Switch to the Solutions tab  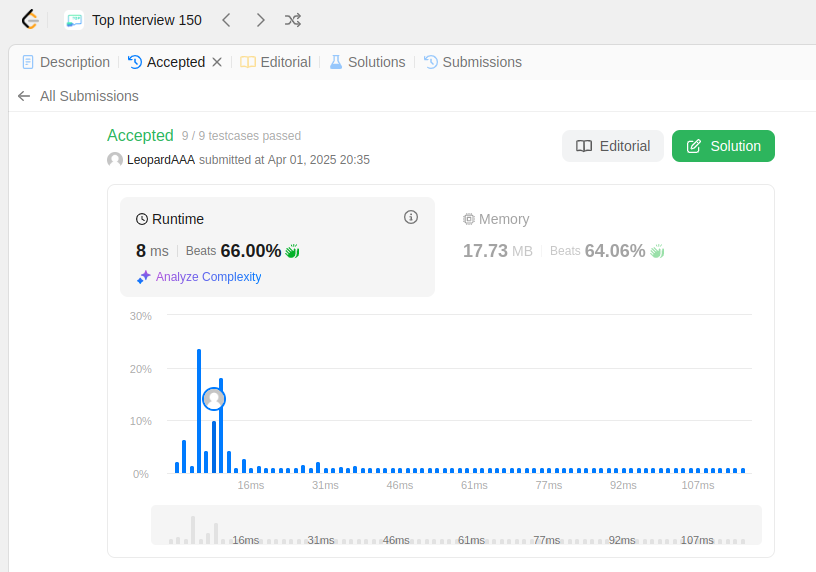point(367,62)
